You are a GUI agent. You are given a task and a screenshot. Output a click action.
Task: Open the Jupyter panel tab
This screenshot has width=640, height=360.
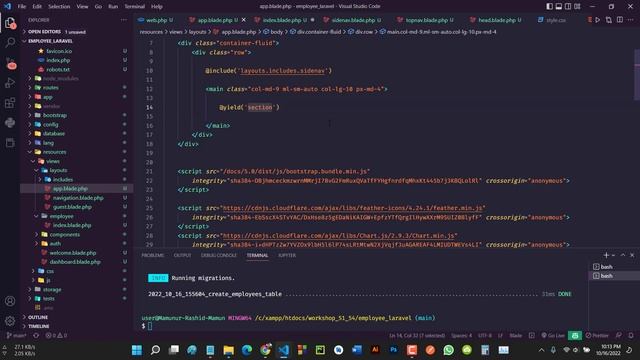tap(287, 255)
